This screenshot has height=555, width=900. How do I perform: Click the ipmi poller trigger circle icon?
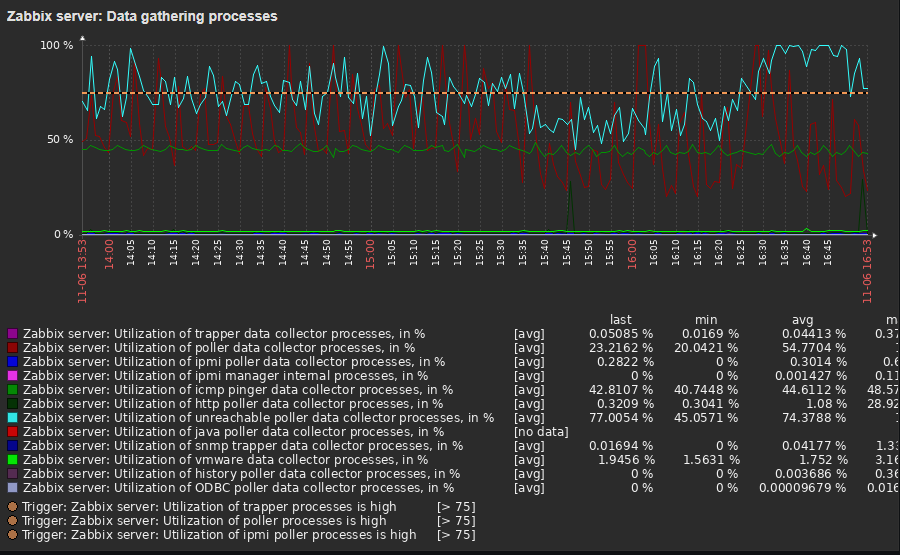pos(12,535)
